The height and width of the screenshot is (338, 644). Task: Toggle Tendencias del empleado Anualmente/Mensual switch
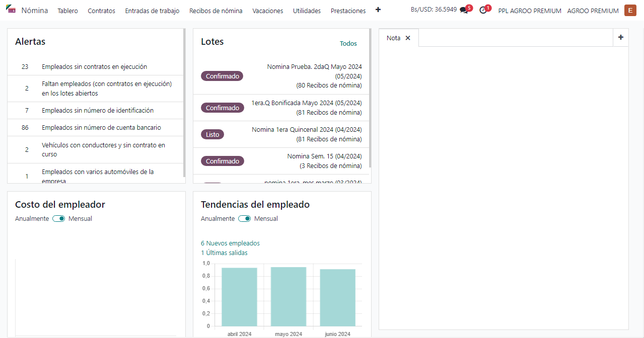point(245,219)
